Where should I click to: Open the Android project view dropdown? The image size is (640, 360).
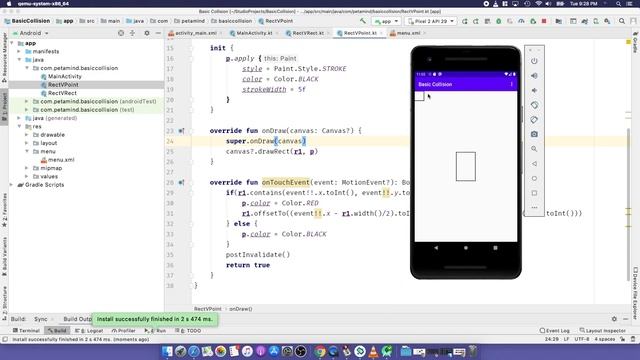click(x=31, y=33)
